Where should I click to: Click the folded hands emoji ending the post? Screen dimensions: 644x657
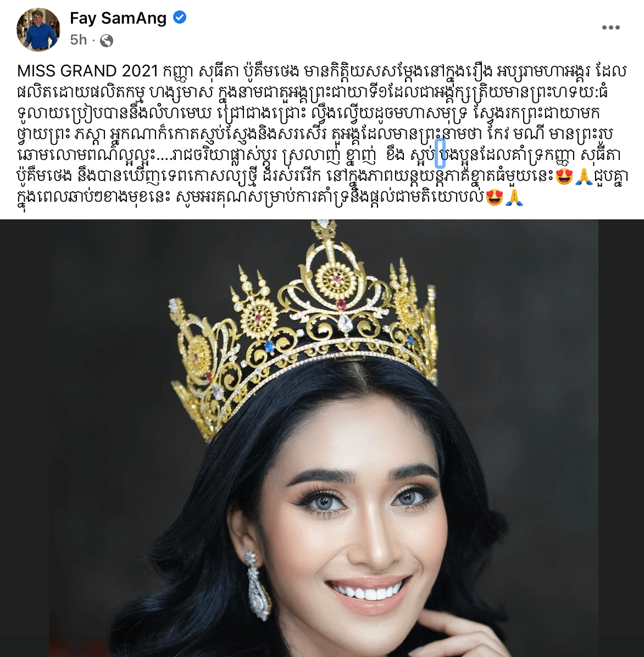coord(514,197)
